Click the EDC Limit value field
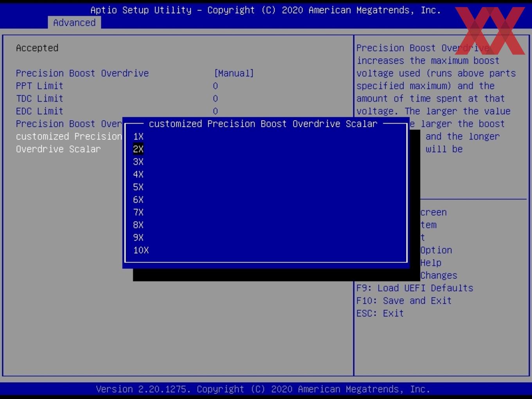This screenshot has width=532, height=399. (216, 111)
